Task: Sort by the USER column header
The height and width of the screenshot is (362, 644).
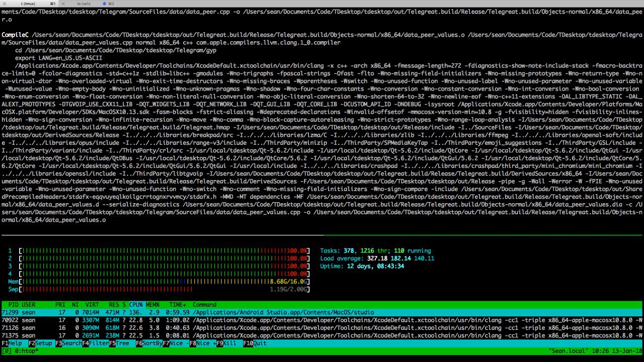Action: (x=28, y=305)
